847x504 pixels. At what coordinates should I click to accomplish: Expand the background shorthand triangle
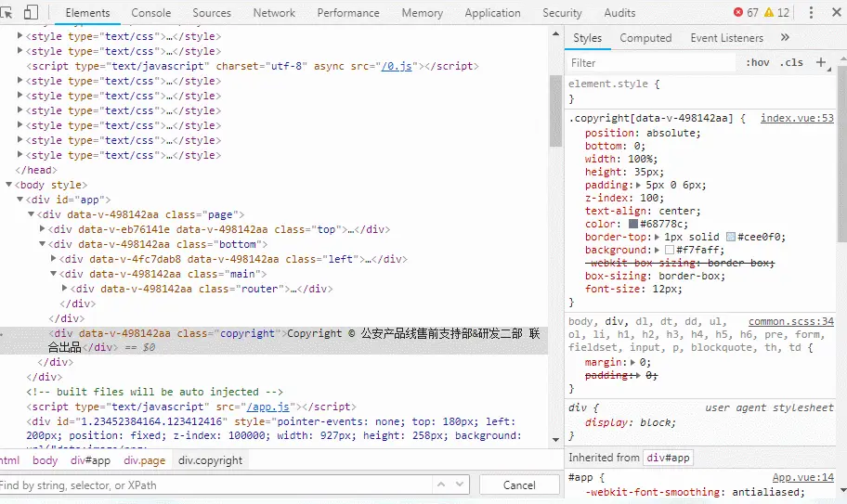pos(657,250)
